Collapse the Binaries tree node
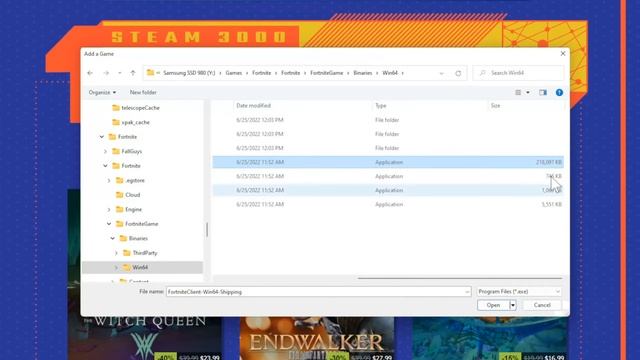 pyautogui.click(x=113, y=238)
